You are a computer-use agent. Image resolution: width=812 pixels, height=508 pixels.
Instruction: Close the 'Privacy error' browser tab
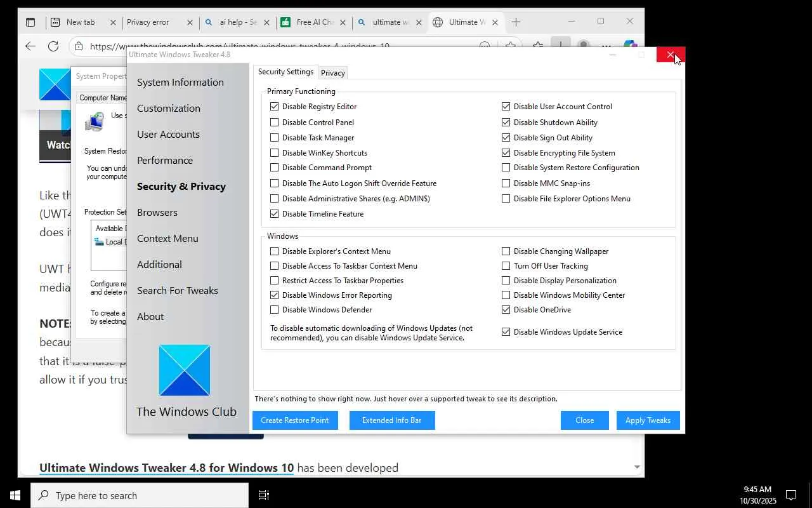coord(190,22)
